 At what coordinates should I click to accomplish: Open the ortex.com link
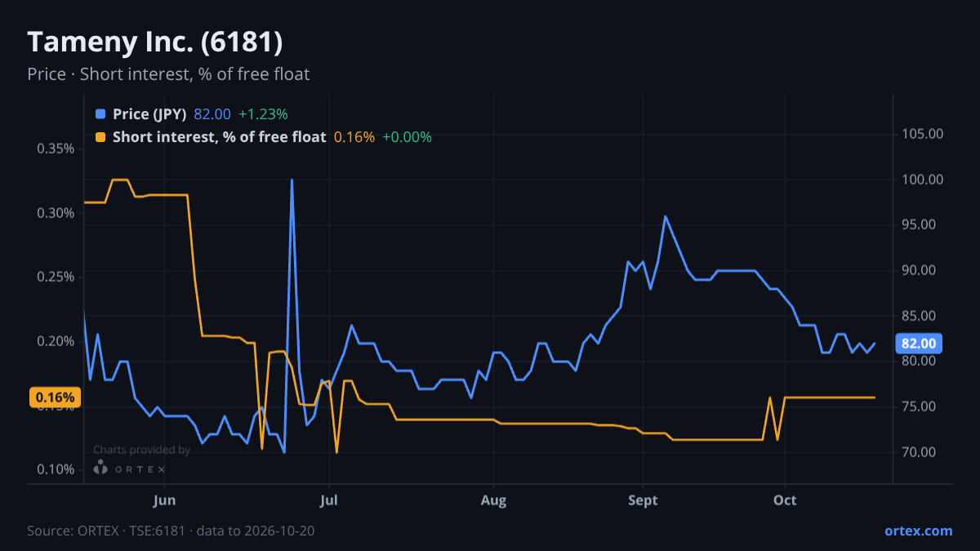click(918, 531)
